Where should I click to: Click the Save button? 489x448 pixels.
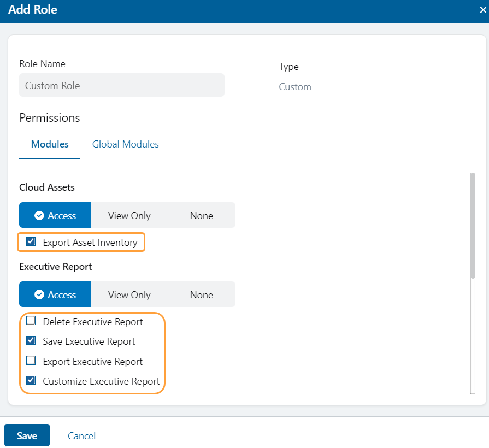point(27,435)
